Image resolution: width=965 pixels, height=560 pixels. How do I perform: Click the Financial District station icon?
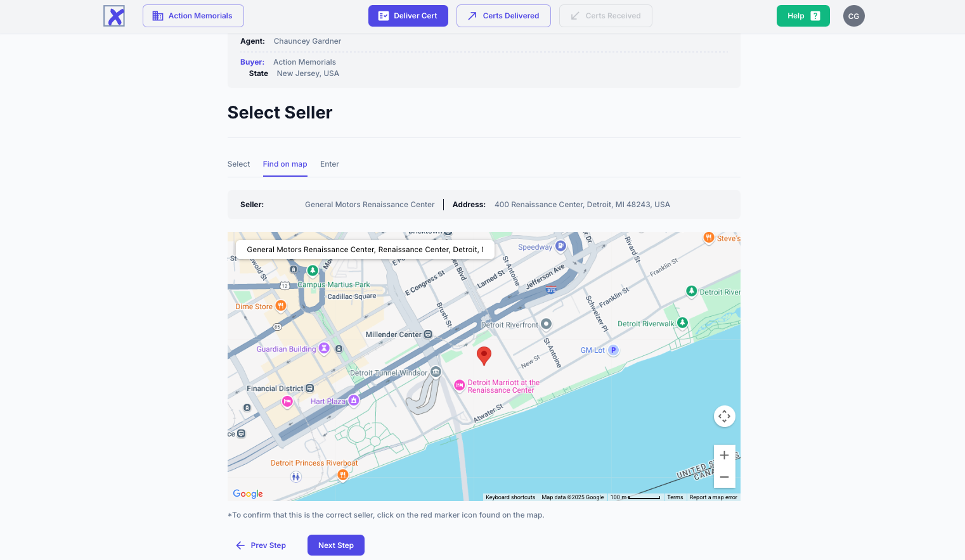point(310,388)
